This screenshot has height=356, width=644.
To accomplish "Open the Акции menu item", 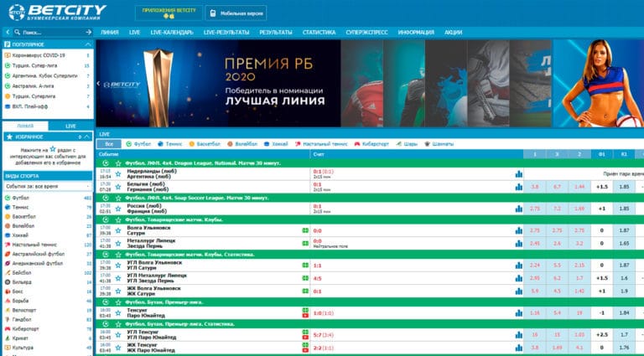I will click(x=453, y=32).
